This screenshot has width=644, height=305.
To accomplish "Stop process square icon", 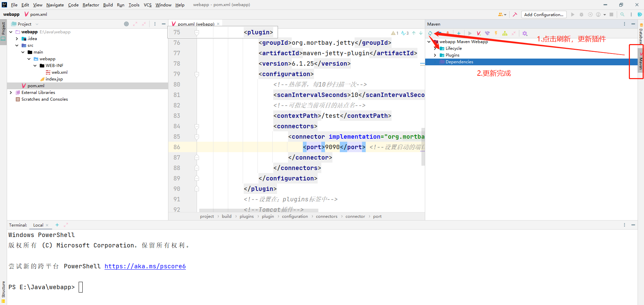I will (x=611, y=14).
